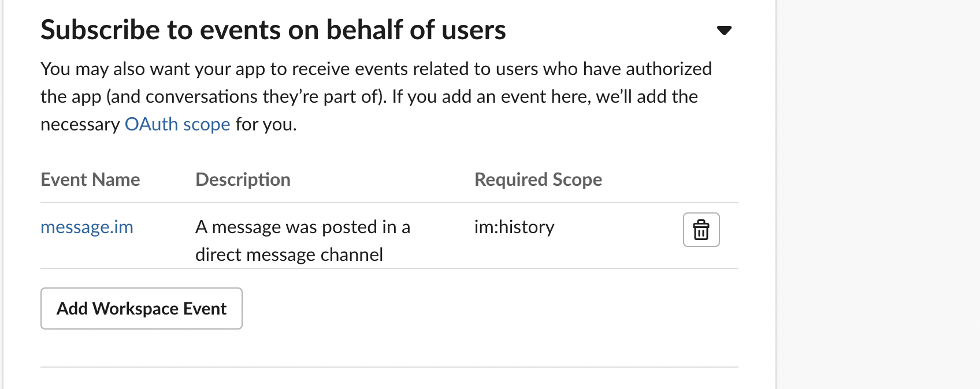This screenshot has width=980, height=389.
Task: Click 'A message was posted in a' text
Action: tap(303, 227)
